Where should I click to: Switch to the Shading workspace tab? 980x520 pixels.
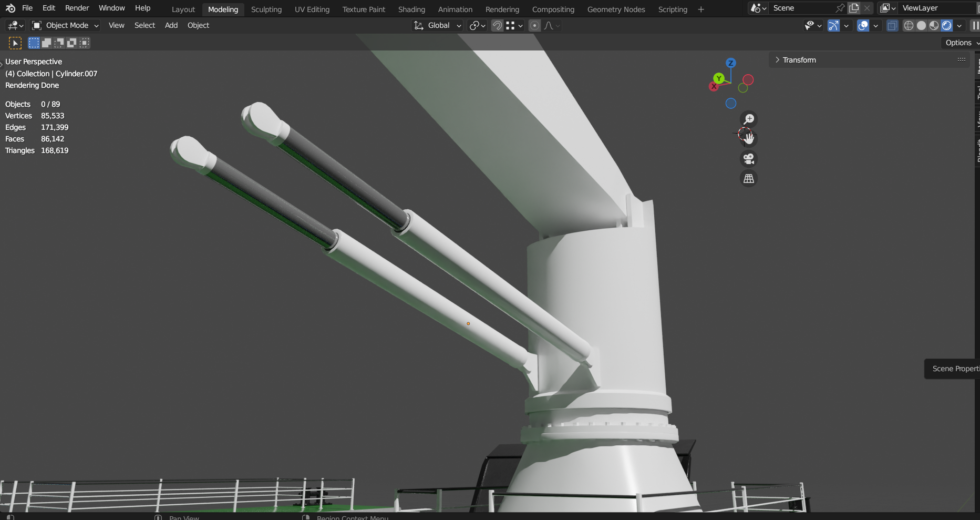[411, 9]
